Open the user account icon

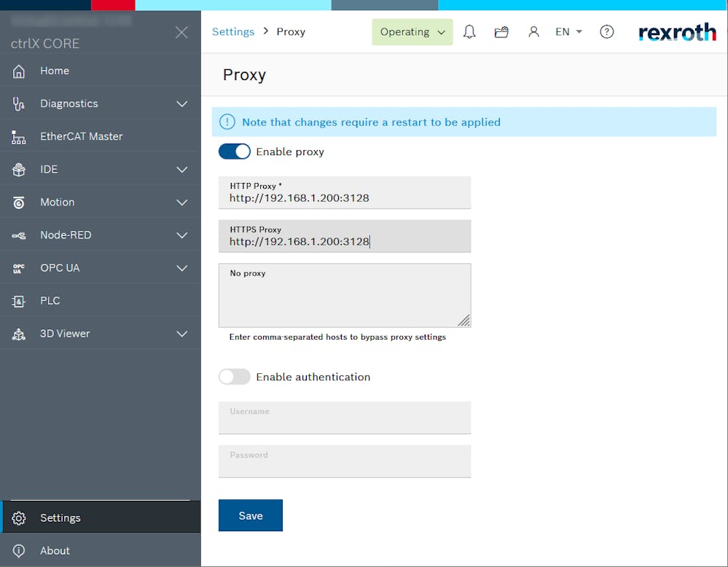click(x=534, y=31)
